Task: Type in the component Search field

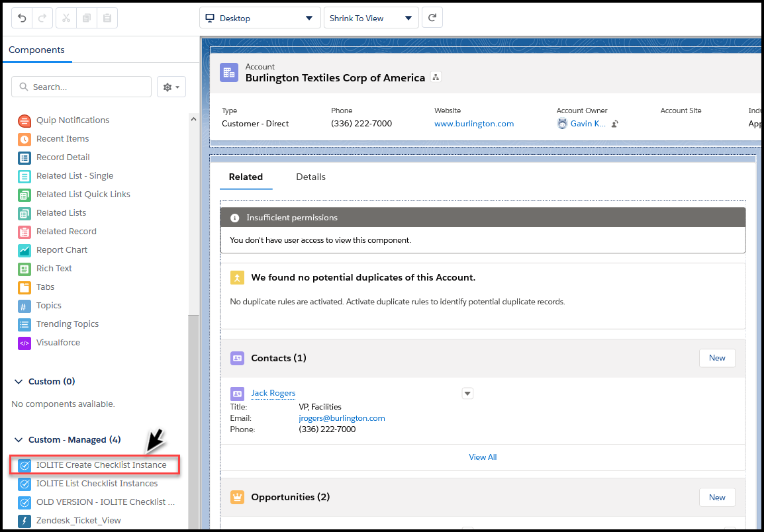Action: pos(81,87)
